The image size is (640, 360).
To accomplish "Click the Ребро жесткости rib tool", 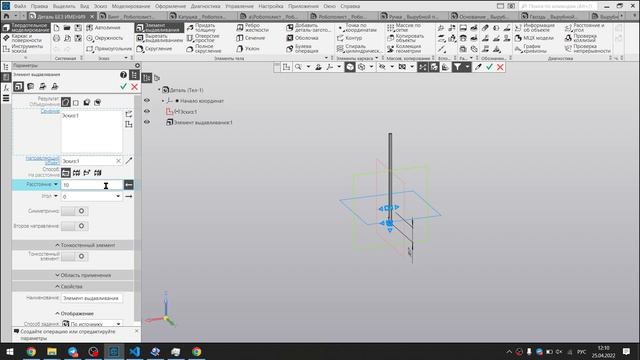I will (253, 27).
